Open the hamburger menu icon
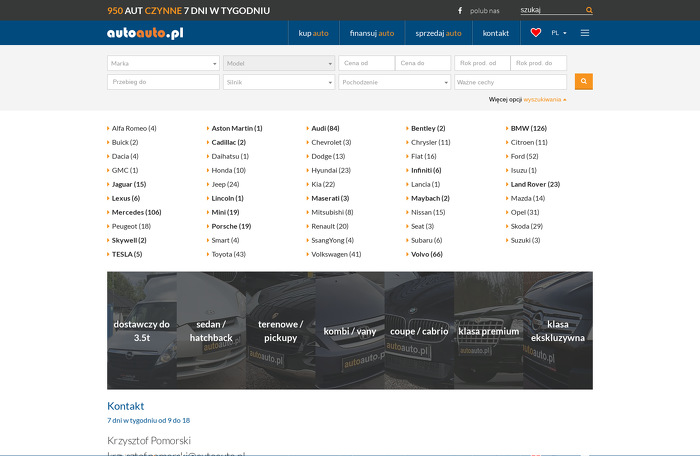 click(x=584, y=33)
